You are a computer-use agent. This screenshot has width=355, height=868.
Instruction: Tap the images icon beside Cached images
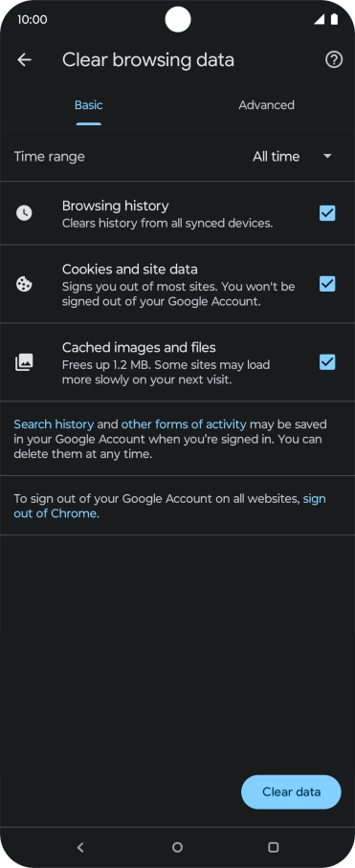point(24,362)
